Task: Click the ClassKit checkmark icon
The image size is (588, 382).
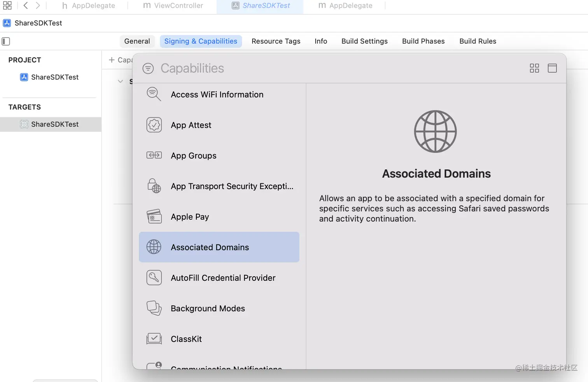Action: click(154, 338)
